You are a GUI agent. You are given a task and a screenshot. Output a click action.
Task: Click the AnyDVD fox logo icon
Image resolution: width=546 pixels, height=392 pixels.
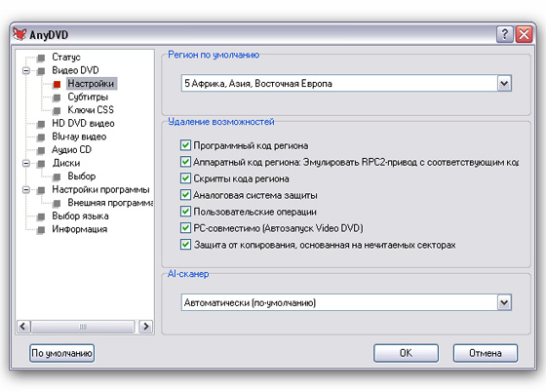click(x=19, y=34)
